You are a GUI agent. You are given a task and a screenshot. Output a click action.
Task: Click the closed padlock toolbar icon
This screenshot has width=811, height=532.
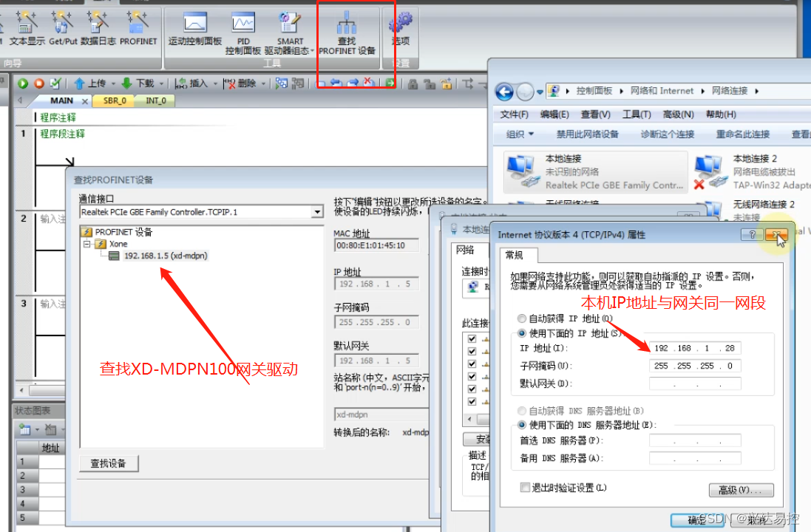413,83
